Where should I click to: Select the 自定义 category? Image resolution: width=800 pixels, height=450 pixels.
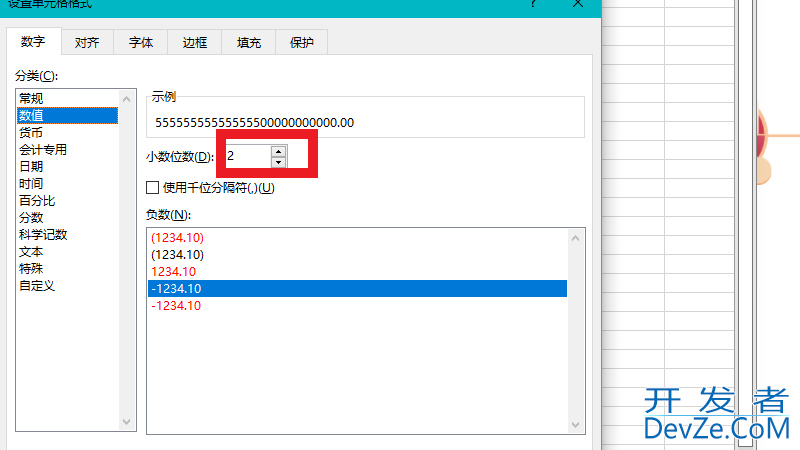click(68, 286)
